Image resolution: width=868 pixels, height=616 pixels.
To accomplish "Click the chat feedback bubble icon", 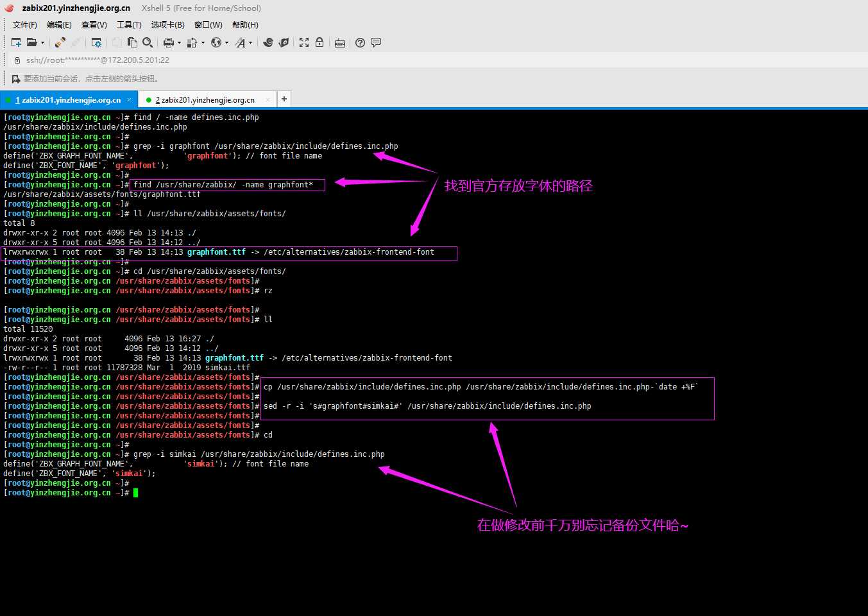I will [376, 42].
